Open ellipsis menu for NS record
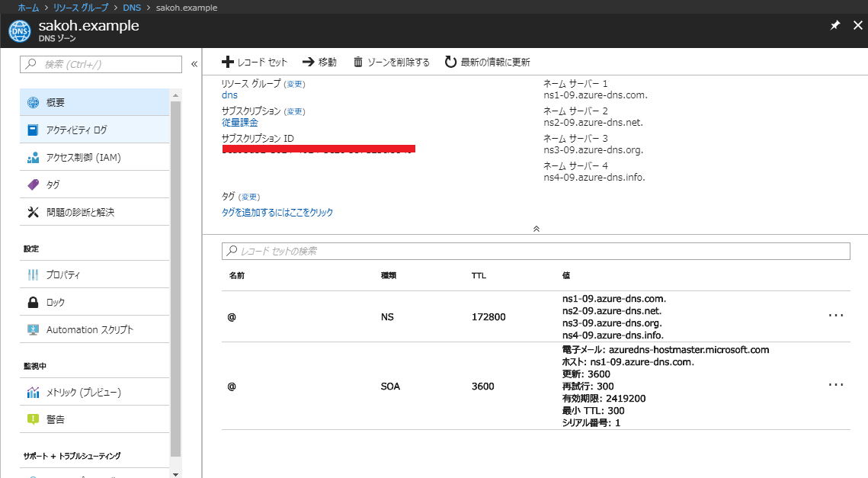 pyautogui.click(x=836, y=316)
